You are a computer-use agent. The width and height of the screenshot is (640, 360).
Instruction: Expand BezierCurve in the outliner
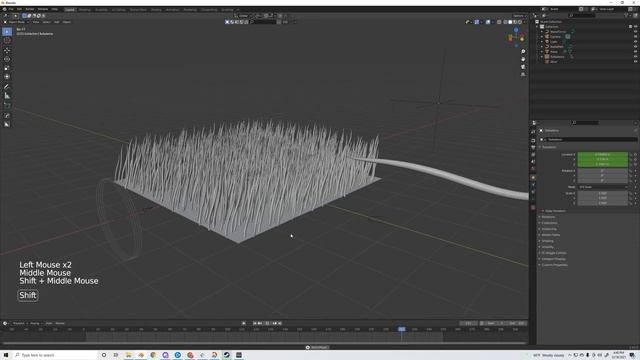(x=542, y=31)
